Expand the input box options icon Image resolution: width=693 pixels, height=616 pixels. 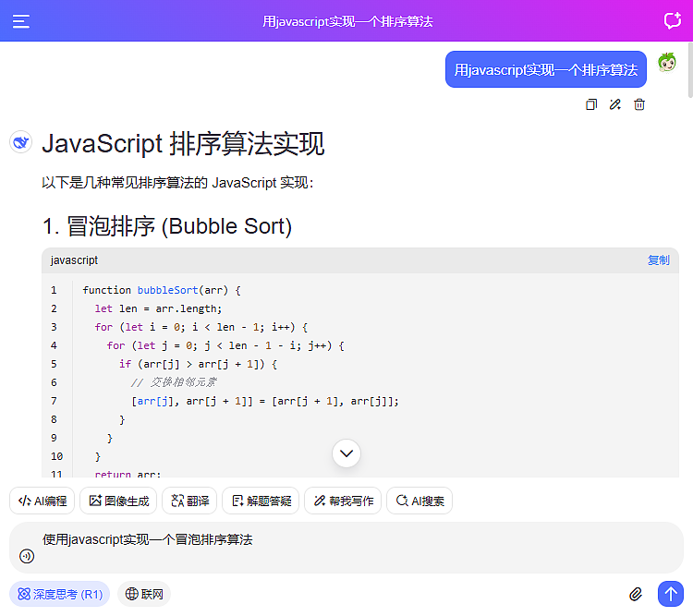click(x=27, y=556)
